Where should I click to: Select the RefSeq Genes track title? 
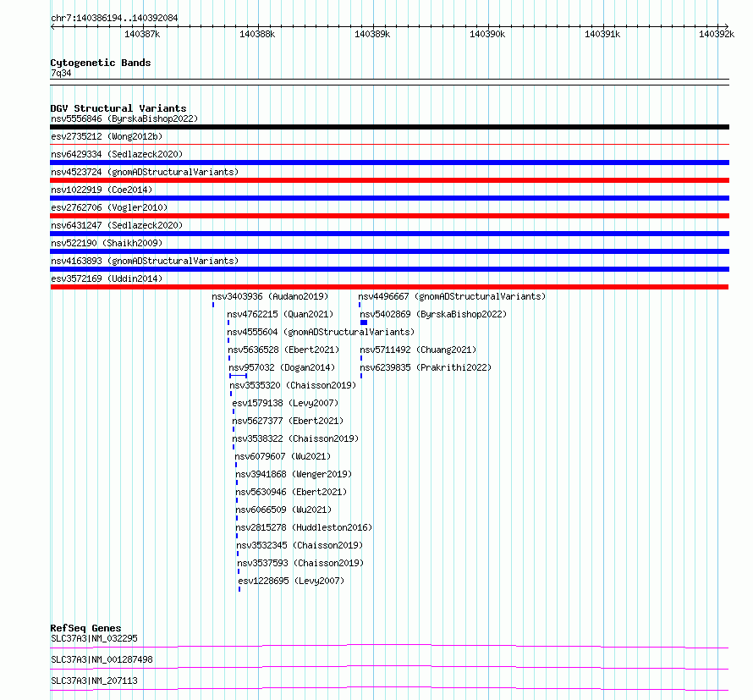coord(85,628)
